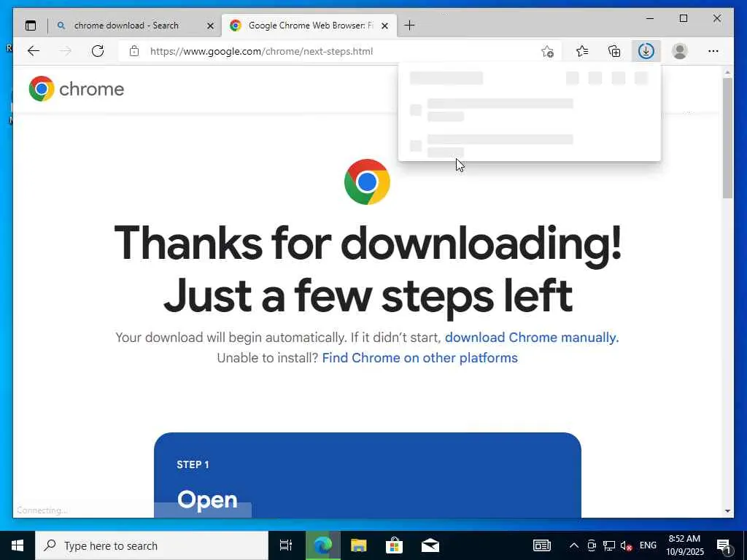Reload the current page
This screenshot has width=747, height=560.
pyautogui.click(x=98, y=51)
